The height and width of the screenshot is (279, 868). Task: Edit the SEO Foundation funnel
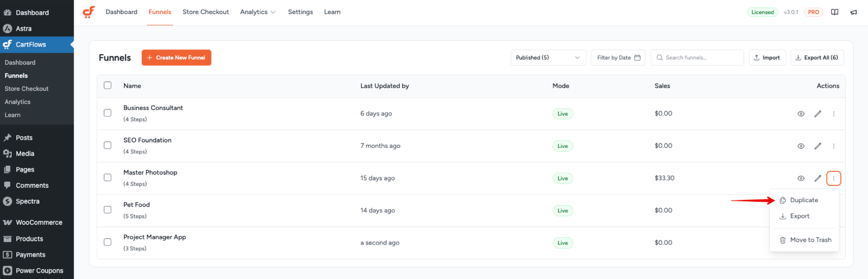tap(818, 146)
